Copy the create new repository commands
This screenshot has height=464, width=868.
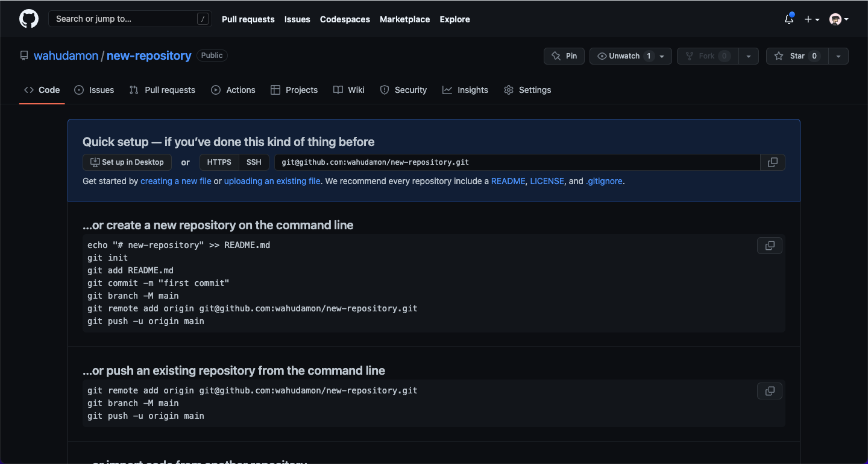[770, 246]
